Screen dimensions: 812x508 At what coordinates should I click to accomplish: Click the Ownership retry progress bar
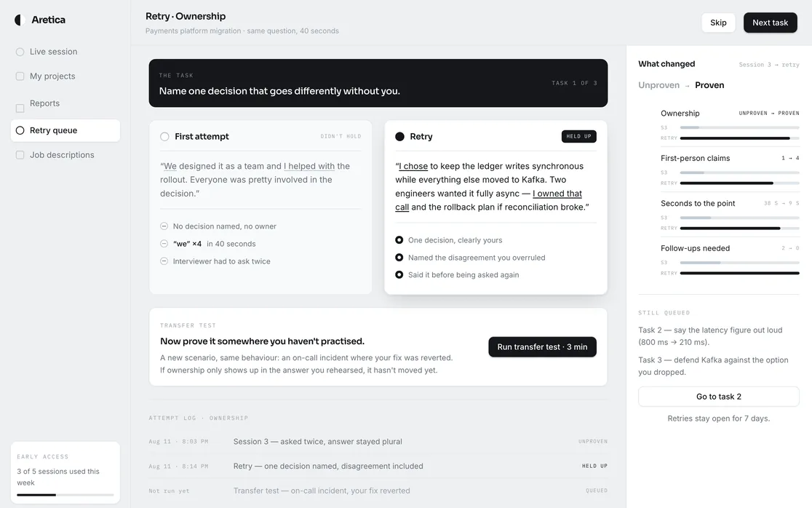click(x=739, y=138)
